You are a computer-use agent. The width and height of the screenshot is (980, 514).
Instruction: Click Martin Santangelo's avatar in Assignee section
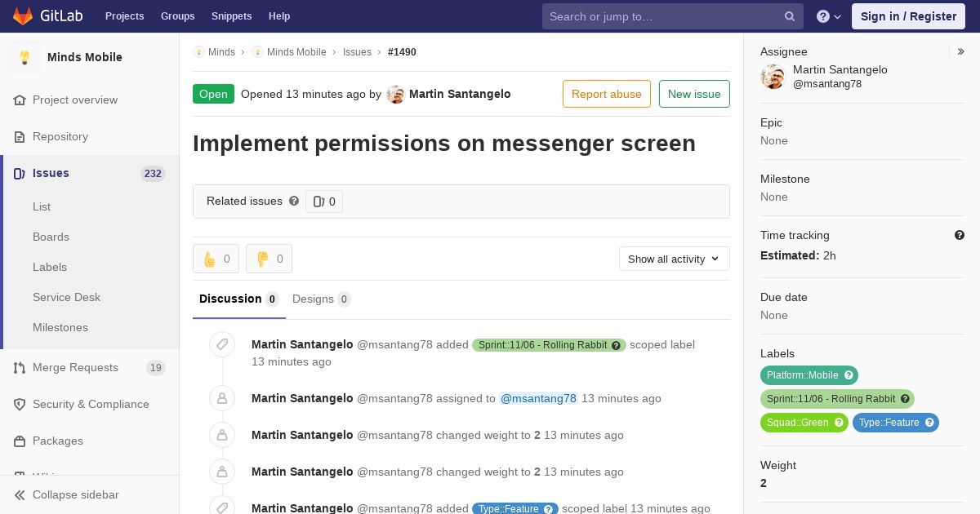tap(773, 77)
